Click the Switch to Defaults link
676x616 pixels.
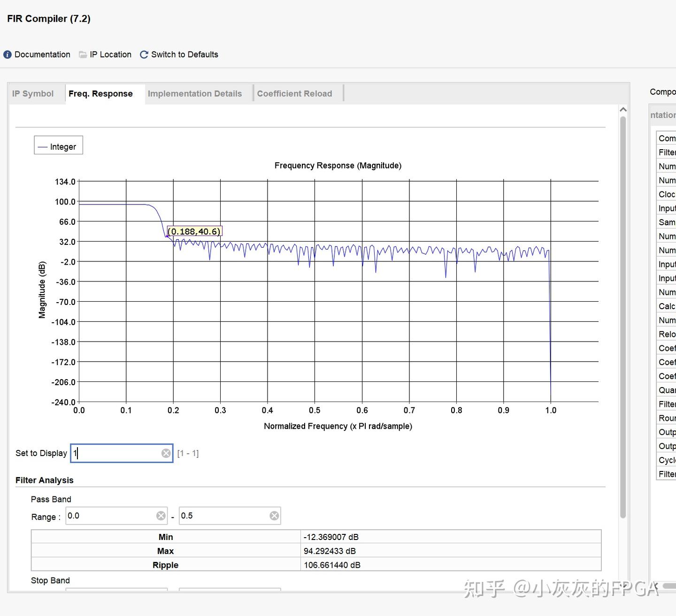click(184, 54)
